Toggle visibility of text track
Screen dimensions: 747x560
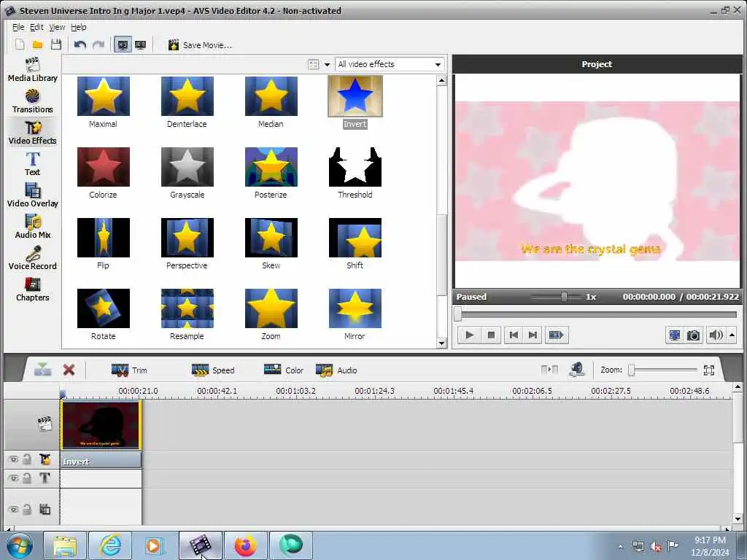click(x=13, y=478)
